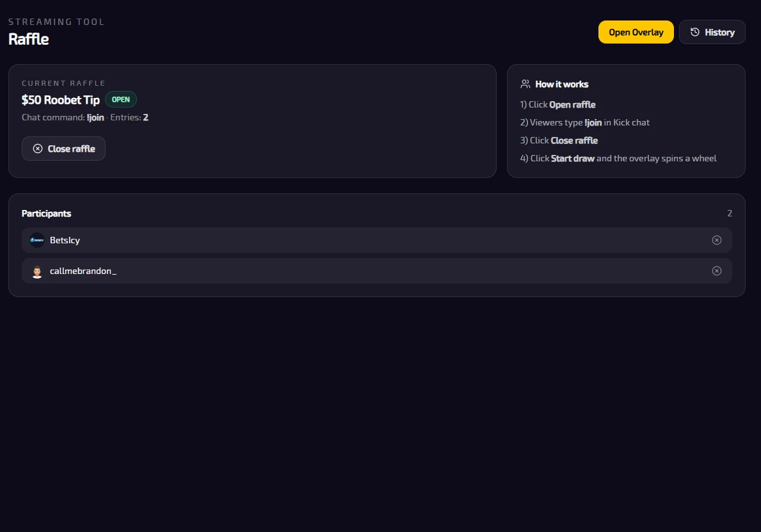The width and height of the screenshot is (761, 532).
Task: Click the people icon beside How it works
Action: coord(525,84)
